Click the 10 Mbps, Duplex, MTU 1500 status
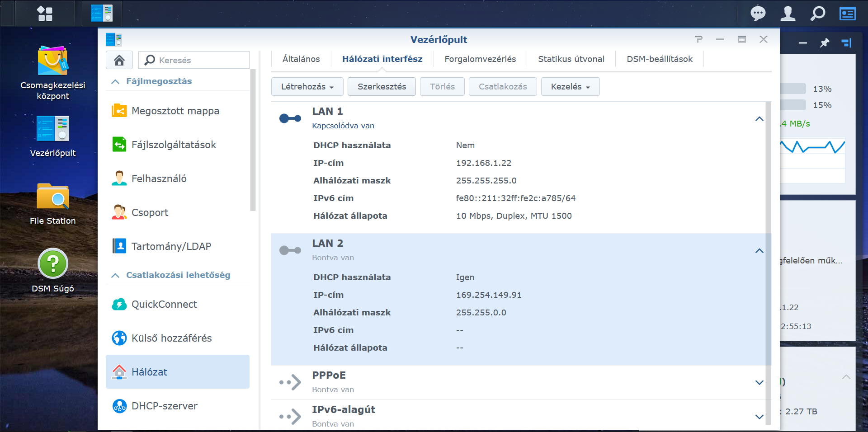This screenshot has height=432, width=868. pos(514,216)
